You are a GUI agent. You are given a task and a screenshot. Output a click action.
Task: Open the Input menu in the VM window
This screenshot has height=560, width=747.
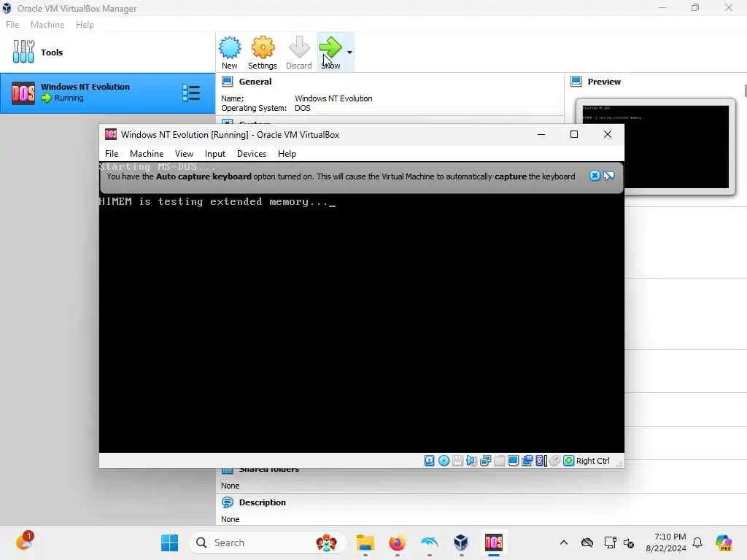(x=215, y=154)
